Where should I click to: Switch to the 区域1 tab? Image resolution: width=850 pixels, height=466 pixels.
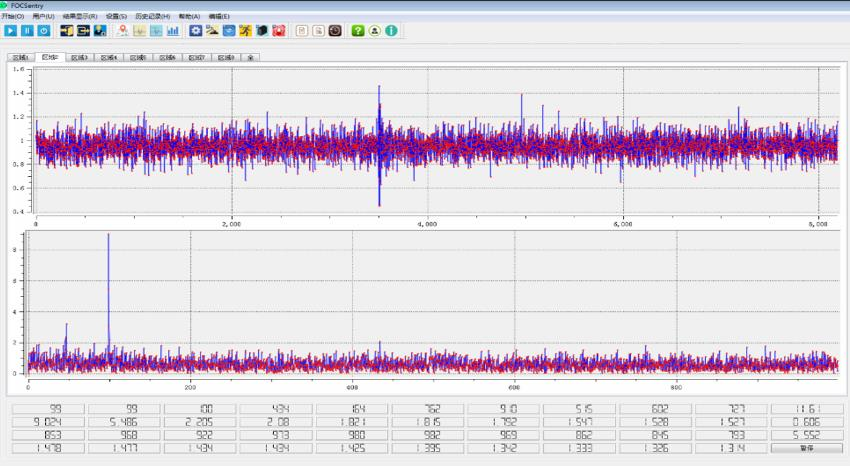[21, 58]
